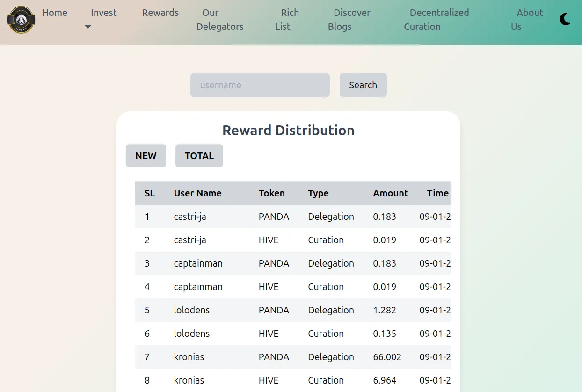Select lolodens in row 6
The height and width of the screenshot is (392, 582).
click(x=192, y=334)
